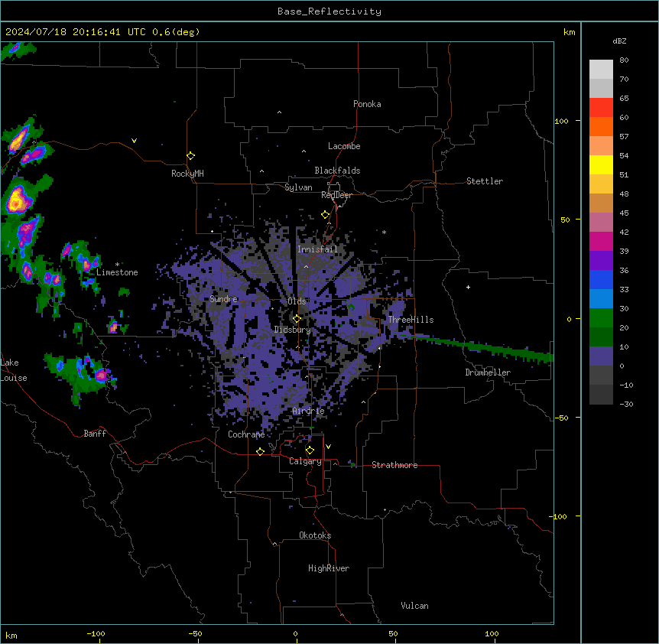Click the yellow diamond marker beside RockyMH
Viewport: 659px width, 644px height.
[191, 155]
